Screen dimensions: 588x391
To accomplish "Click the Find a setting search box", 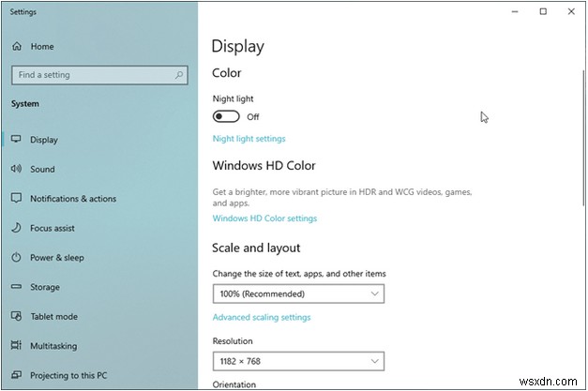I will pyautogui.click(x=99, y=75).
